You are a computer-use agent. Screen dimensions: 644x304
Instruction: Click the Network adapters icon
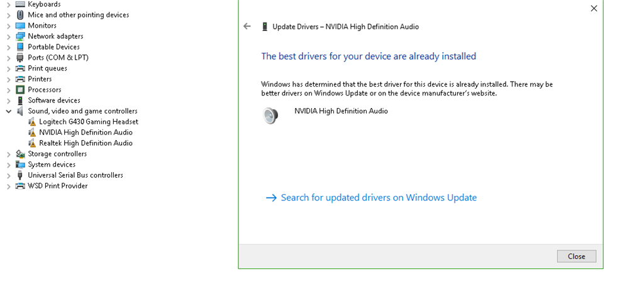[x=20, y=36]
